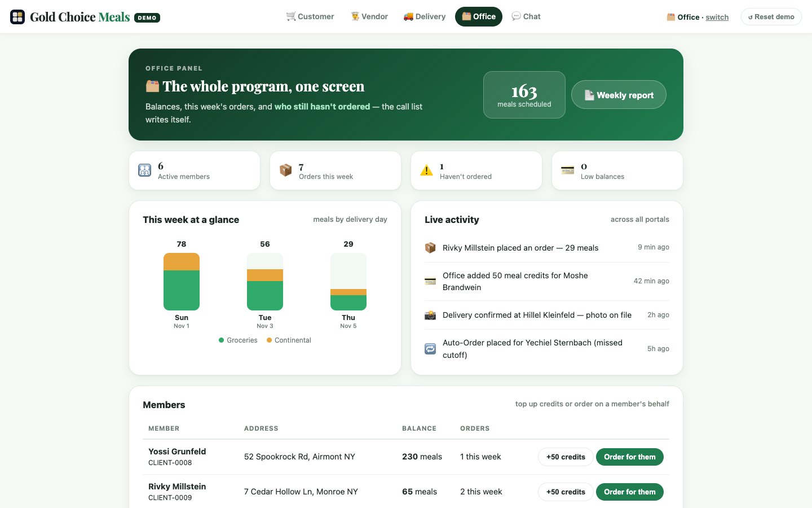Click the credit card icon beside Moshe Brandwein activity
The image size is (812, 508).
(430, 281)
